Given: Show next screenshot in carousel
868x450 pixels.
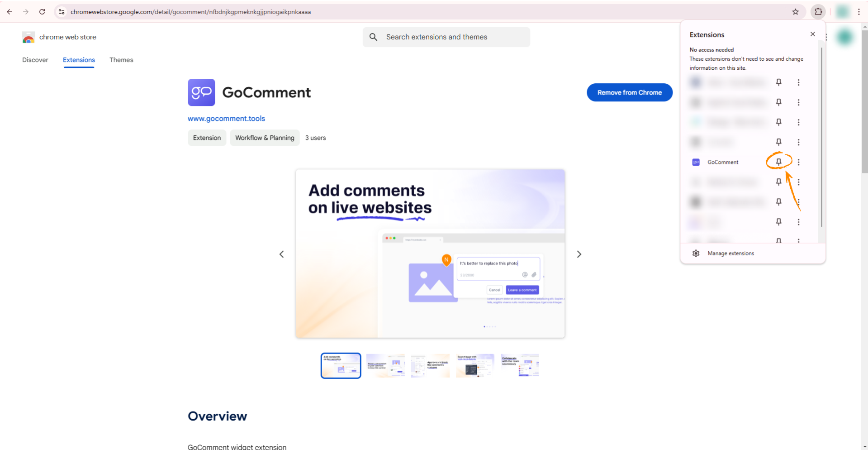Looking at the screenshot, I should tap(579, 254).
